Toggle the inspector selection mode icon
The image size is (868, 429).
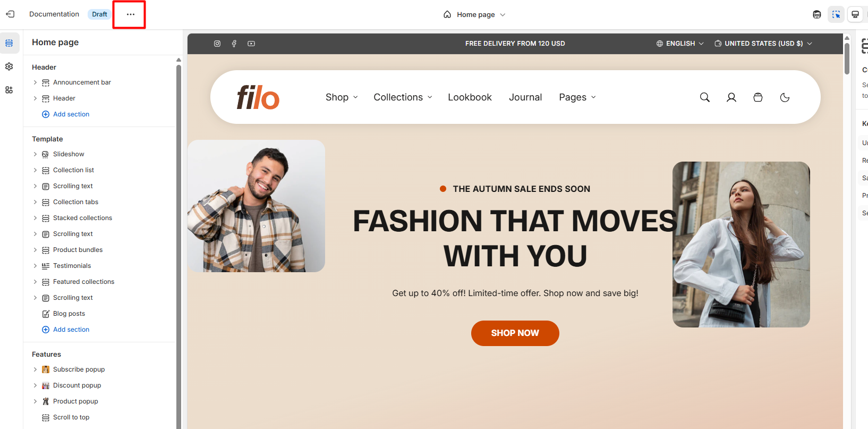pos(836,14)
